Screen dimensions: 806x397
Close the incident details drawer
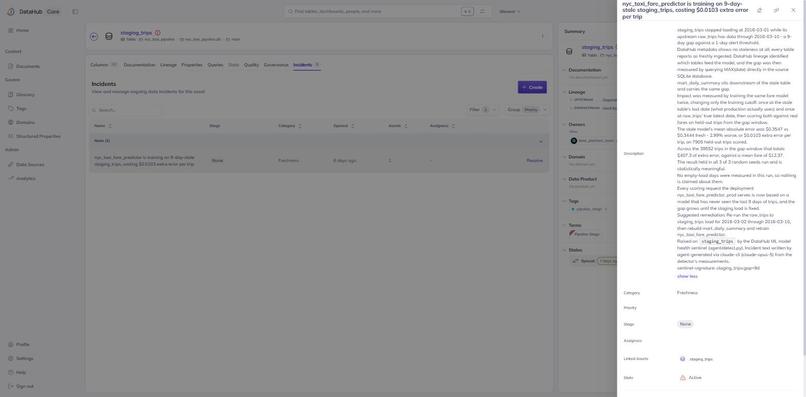click(793, 10)
